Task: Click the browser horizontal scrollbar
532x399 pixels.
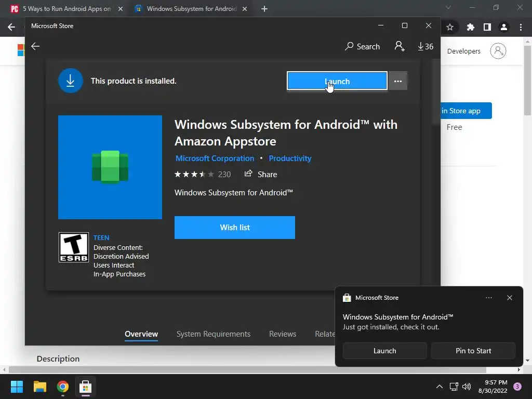Action: point(247,370)
